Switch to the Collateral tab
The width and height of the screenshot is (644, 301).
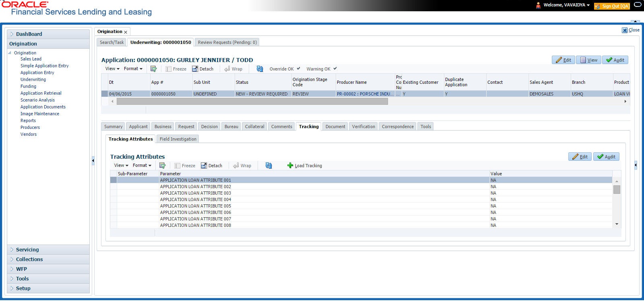pos(255,127)
